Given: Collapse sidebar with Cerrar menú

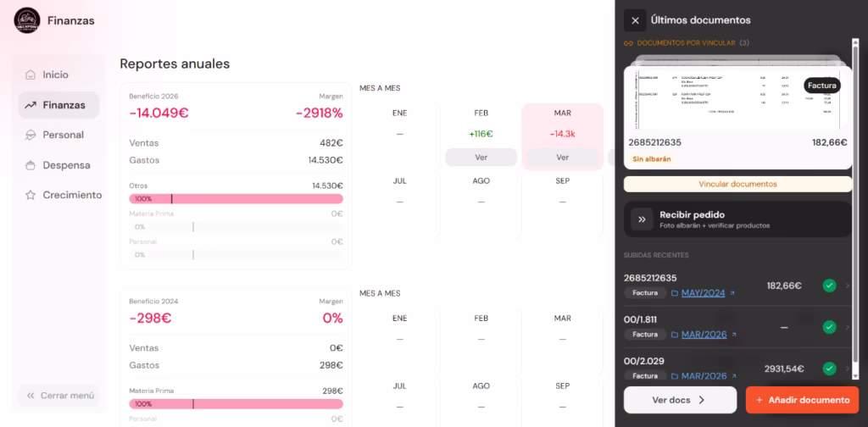Looking at the screenshot, I should [59, 396].
